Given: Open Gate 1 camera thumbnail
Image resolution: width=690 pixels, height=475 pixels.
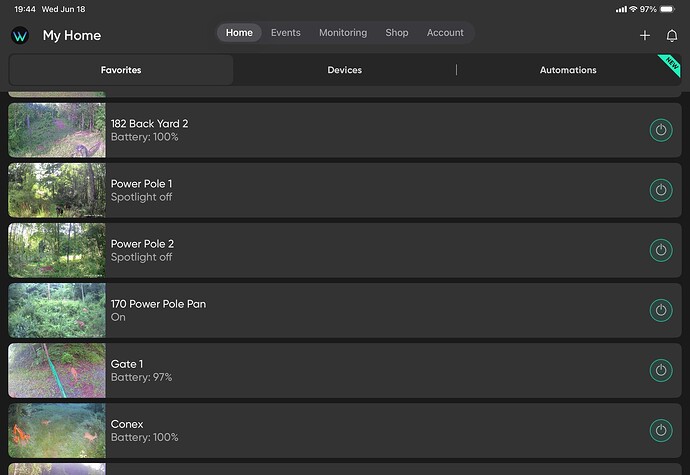Looking at the screenshot, I should pos(57,371).
